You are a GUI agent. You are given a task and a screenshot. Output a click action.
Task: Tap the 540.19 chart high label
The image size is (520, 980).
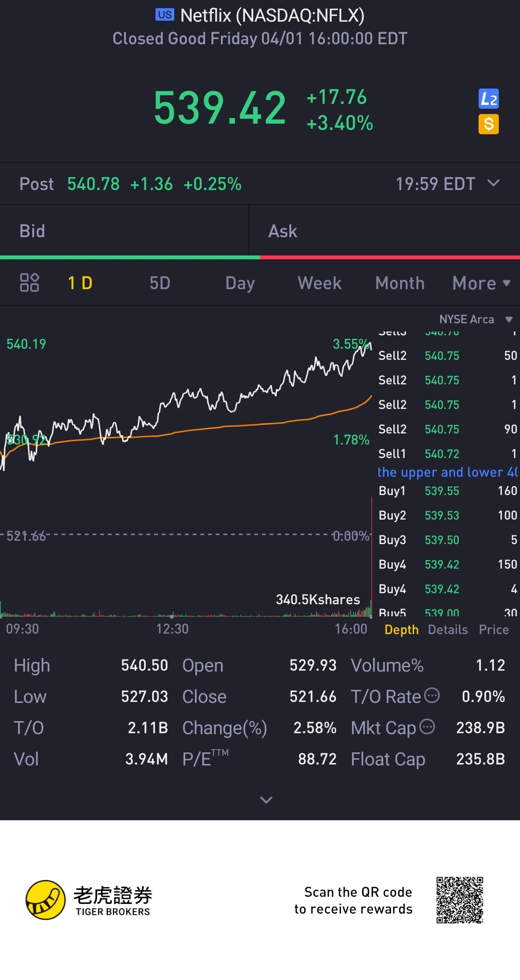click(x=26, y=344)
